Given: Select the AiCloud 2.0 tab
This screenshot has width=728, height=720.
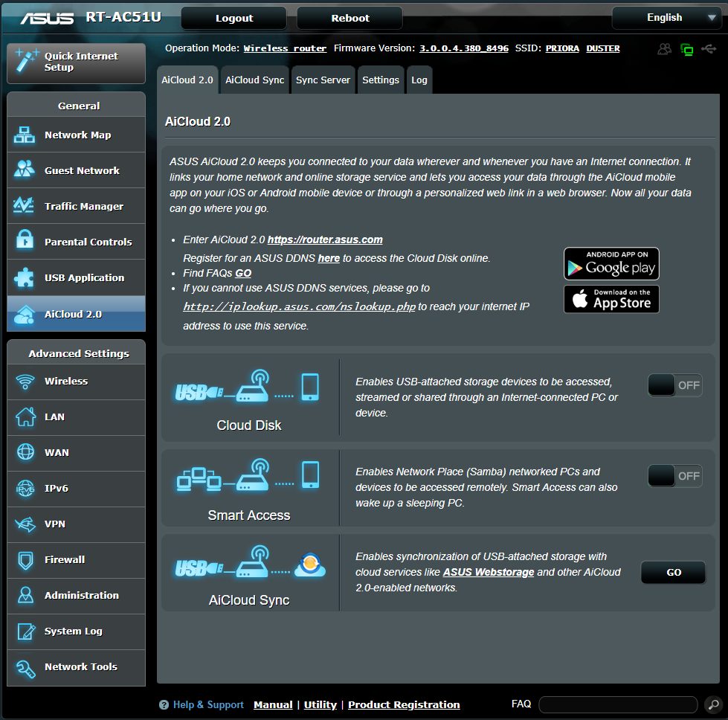Looking at the screenshot, I should [x=187, y=80].
